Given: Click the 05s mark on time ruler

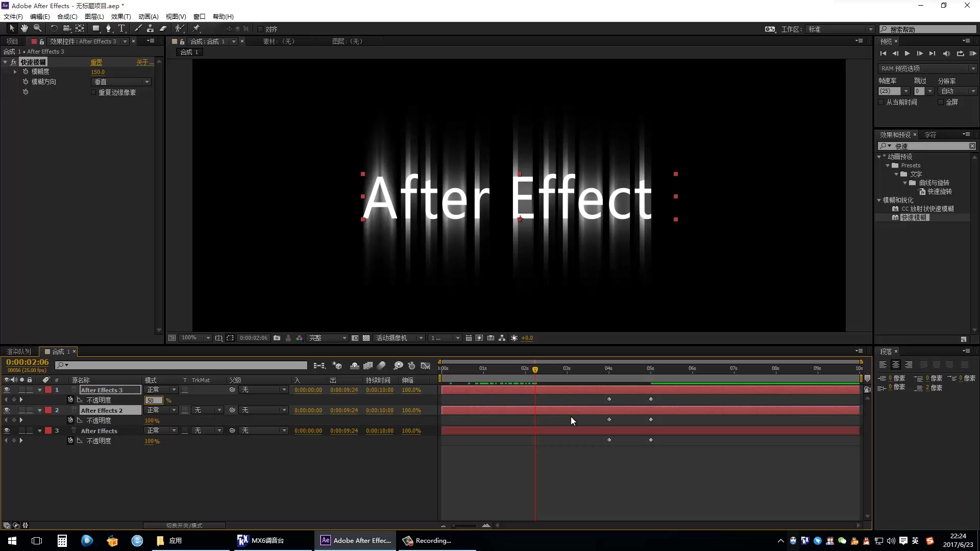Looking at the screenshot, I should (650, 368).
